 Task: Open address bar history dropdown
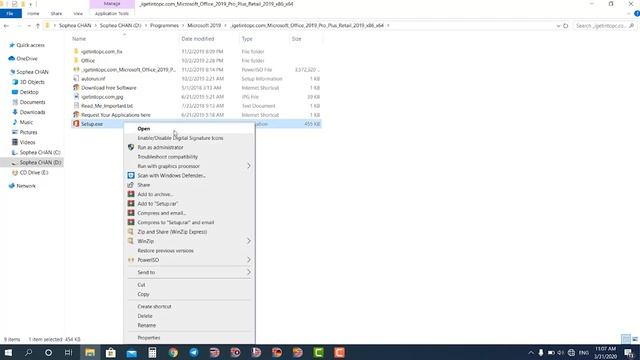pyautogui.click(x=558, y=26)
